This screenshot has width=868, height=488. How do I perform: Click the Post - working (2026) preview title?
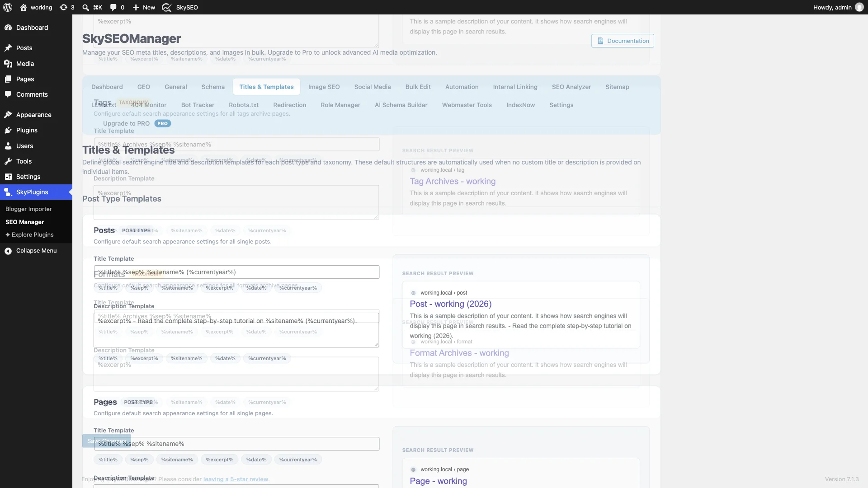tap(451, 304)
